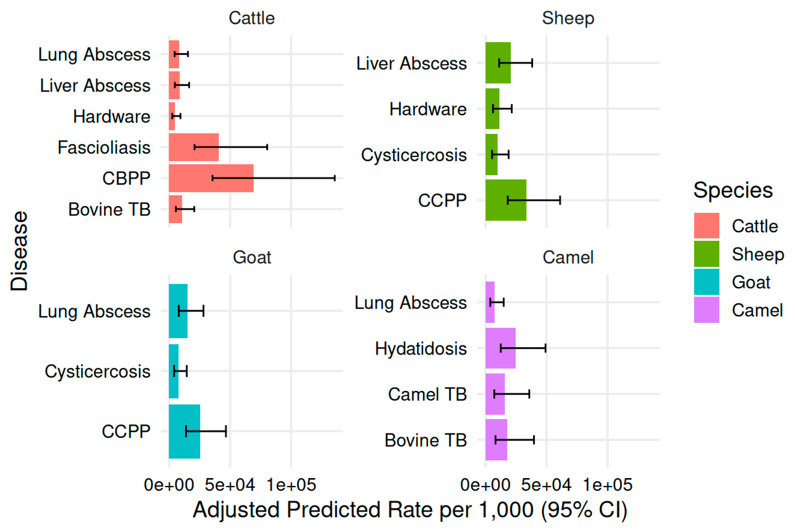The image size is (795, 532).
Task: Click the Camel TB disease label
Action: pyautogui.click(x=427, y=394)
